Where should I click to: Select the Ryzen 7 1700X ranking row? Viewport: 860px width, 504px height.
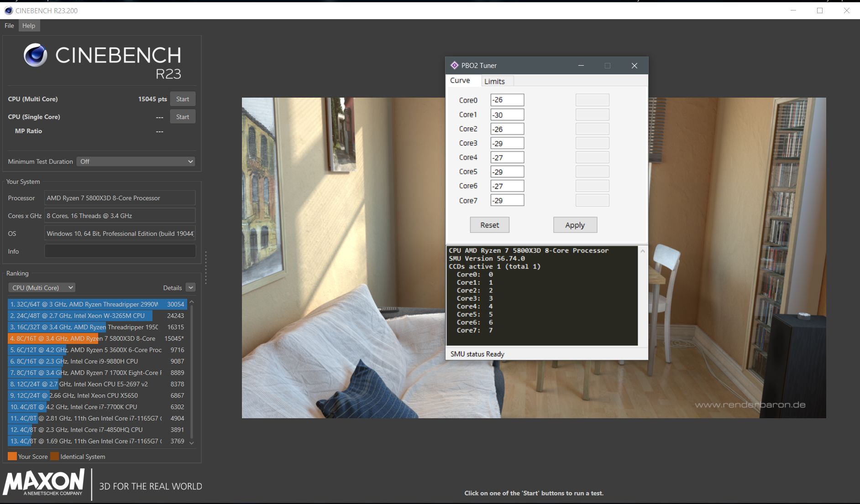click(97, 373)
